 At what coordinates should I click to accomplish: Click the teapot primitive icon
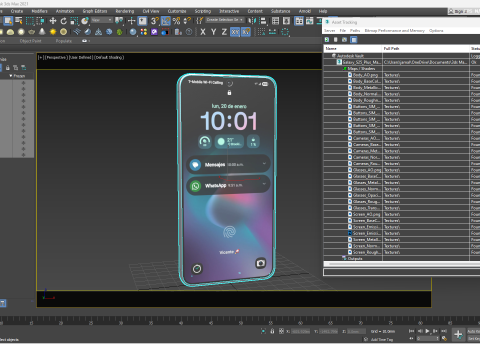coord(31,32)
